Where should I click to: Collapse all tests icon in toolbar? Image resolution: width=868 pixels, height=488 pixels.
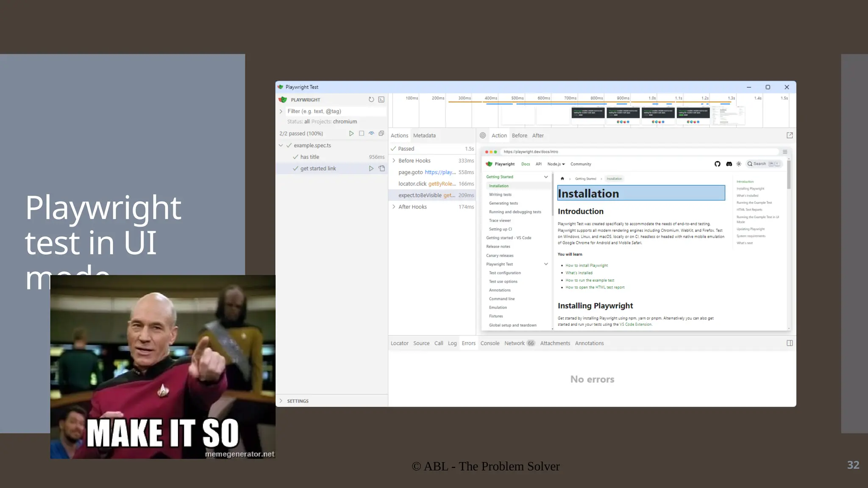pyautogui.click(x=381, y=133)
